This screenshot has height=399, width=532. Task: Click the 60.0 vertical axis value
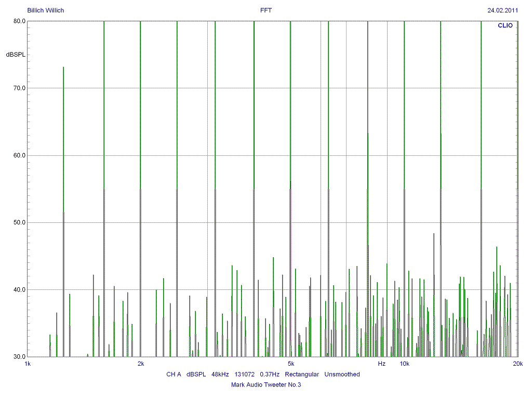(20, 155)
